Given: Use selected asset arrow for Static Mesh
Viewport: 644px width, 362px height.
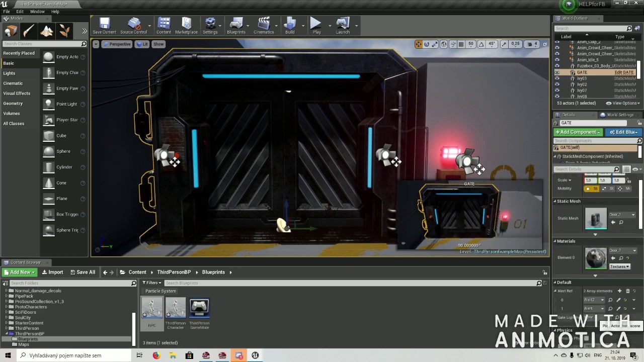Looking at the screenshot, I should point(613,222).
